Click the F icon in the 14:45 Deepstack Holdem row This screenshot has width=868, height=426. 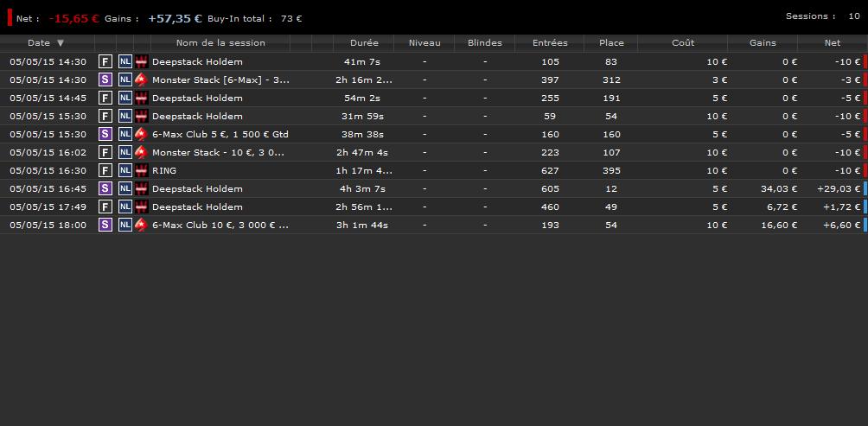coord(105,98)
